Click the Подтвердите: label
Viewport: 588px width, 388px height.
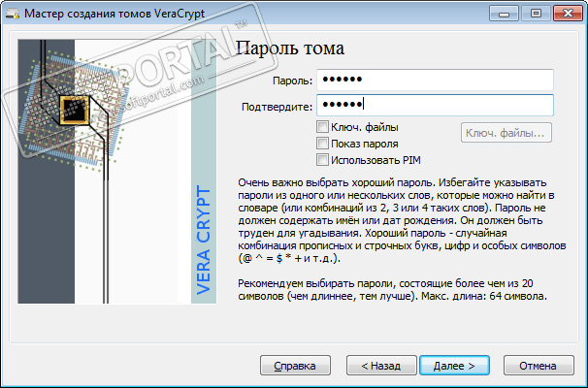point(277,108)
